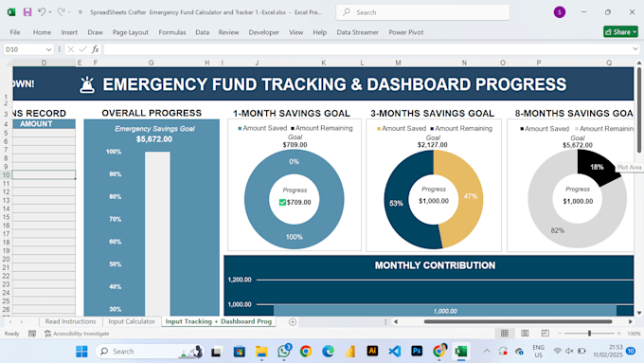Screen dimensions: 644x363
Task: Open the Formulas tab
Action: pos(172,32)
